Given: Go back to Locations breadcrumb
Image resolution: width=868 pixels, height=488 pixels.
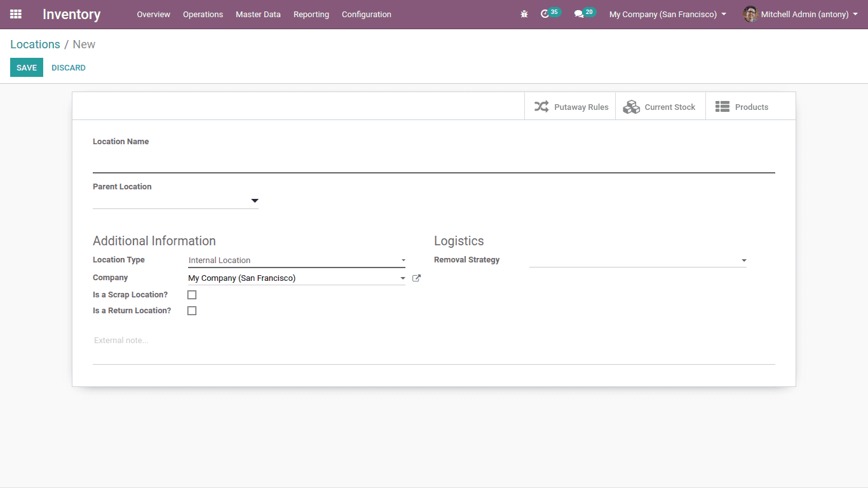Looking at the screenshot, I should [35, 44].
